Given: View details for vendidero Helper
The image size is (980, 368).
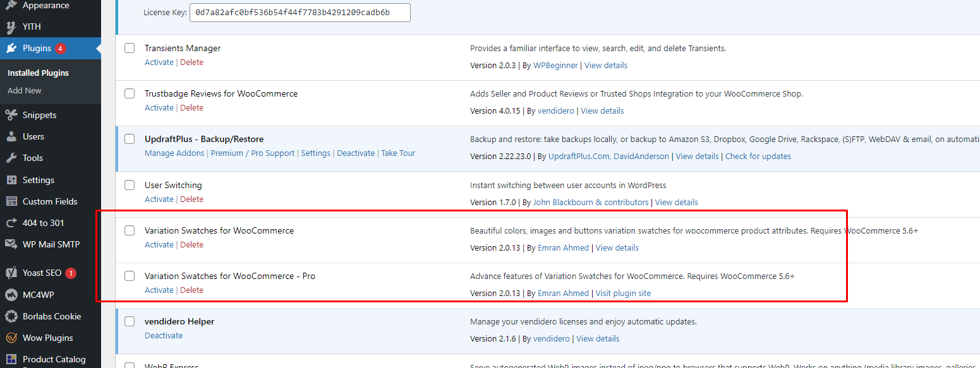Looking at the screenshot, I should pyautogui.click(x=598, y=338).
